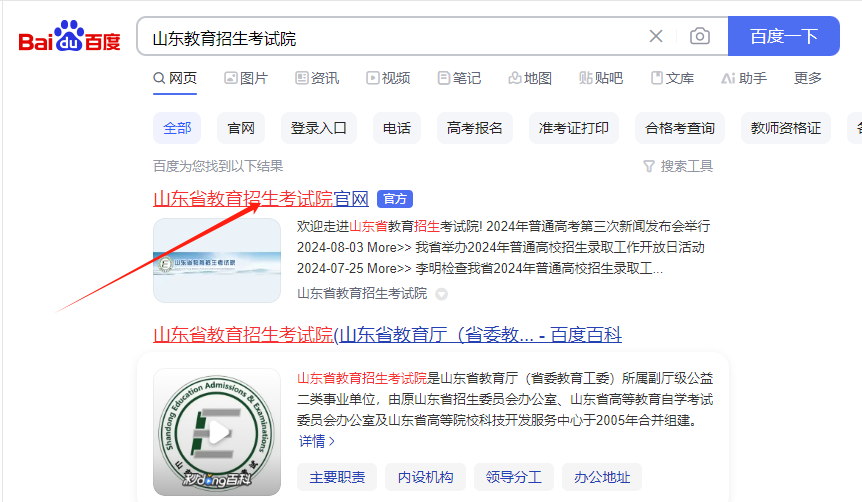Viewport: 862px width, 502px height.
Task: Open the official site result thumbnail
Action: point(217,260)
